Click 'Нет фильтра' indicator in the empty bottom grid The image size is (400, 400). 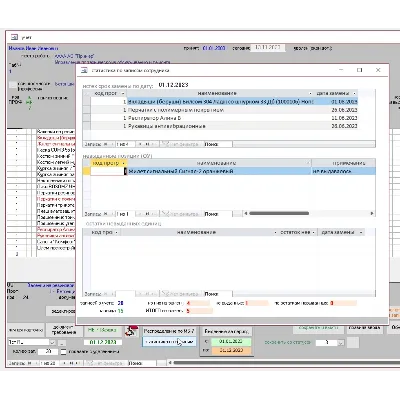181,294
